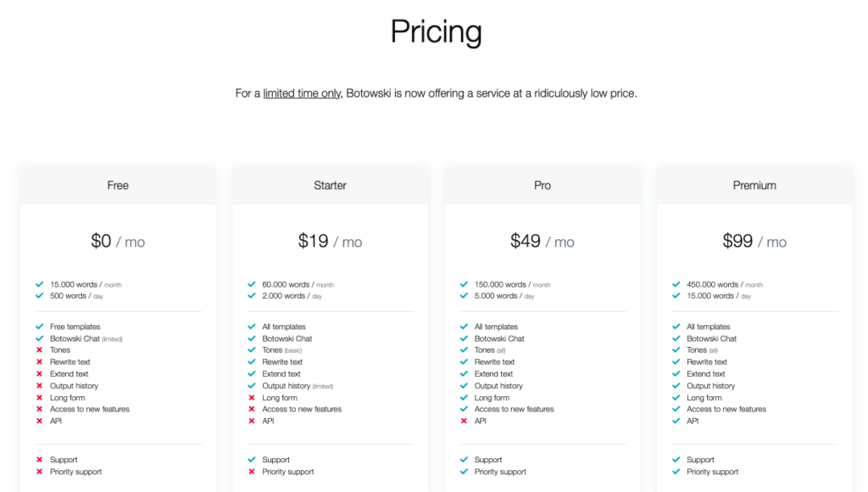Click the checkmark next to Botowski Chat in Pro
868x492 pixels.
click(465, 338)
